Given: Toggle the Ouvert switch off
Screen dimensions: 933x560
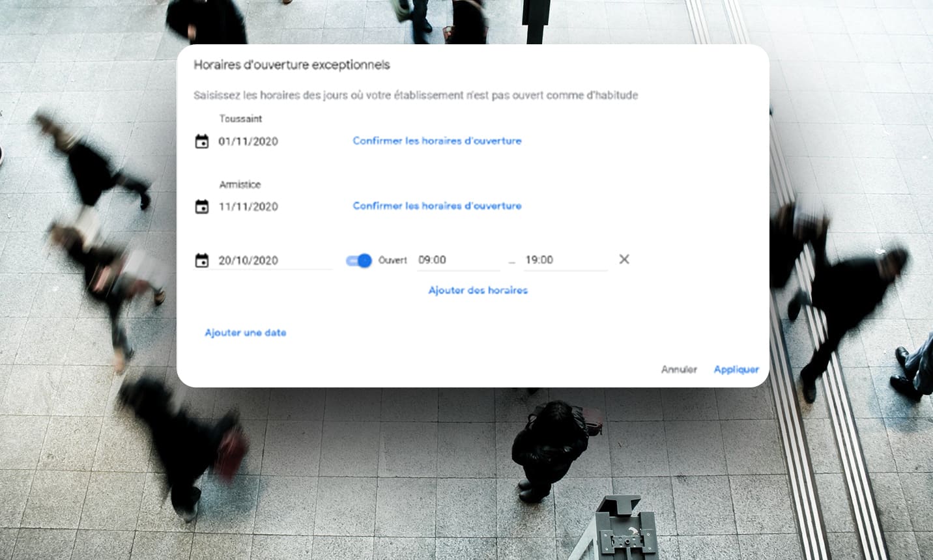Looking at the screenshot, I should (358, 260).
